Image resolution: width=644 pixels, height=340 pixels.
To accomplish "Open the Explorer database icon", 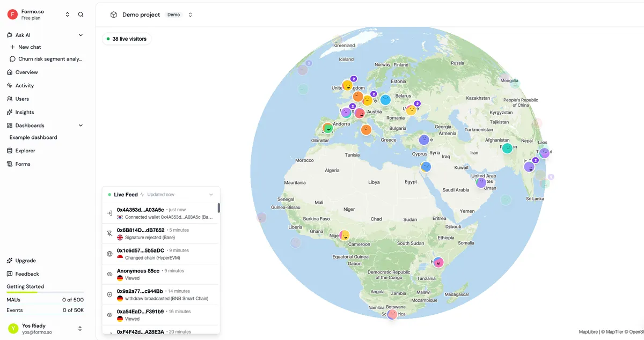I will click(x=10, y=151).
